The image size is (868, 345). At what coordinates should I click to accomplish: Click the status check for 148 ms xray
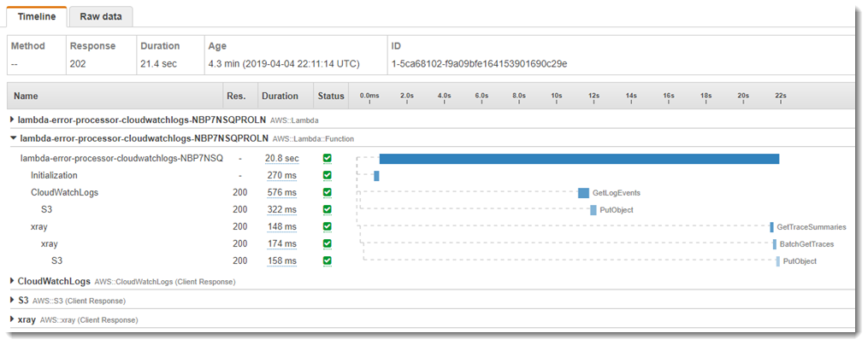click(328, 226)
